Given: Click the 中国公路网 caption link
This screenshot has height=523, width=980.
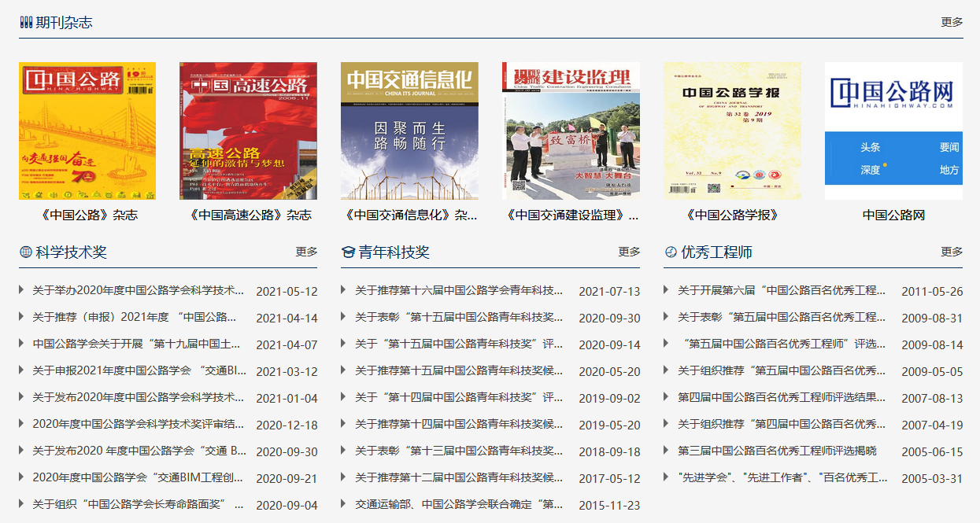Looking at the screenshot, I should (x=893, y=215).
